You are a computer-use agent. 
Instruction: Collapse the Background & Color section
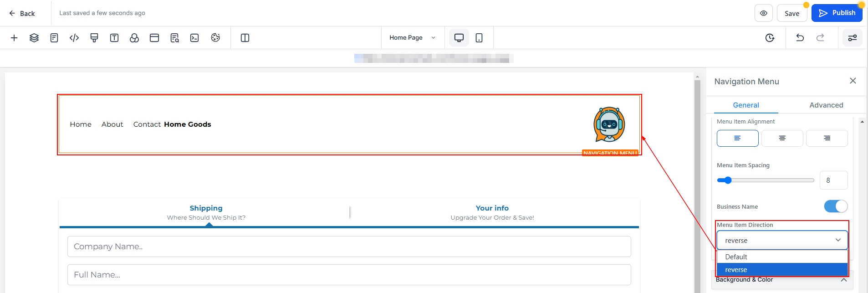tap(843, 280)
